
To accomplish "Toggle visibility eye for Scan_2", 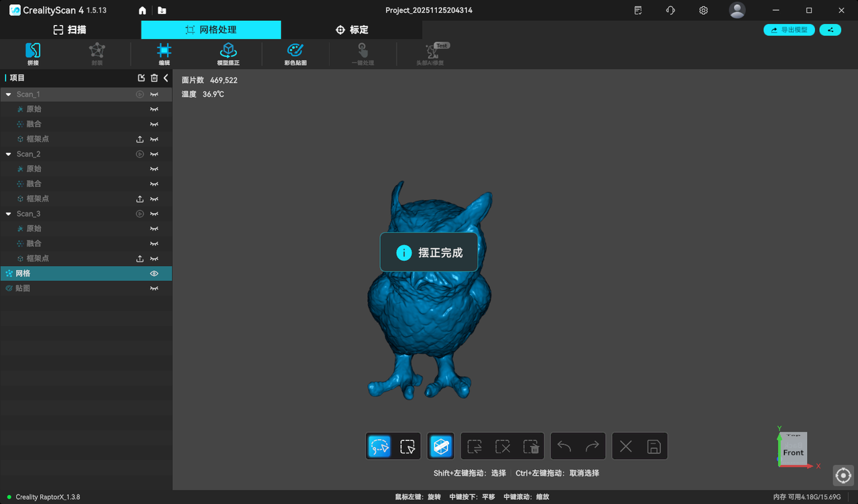I will pyautogui.click(x=154, y=154).
